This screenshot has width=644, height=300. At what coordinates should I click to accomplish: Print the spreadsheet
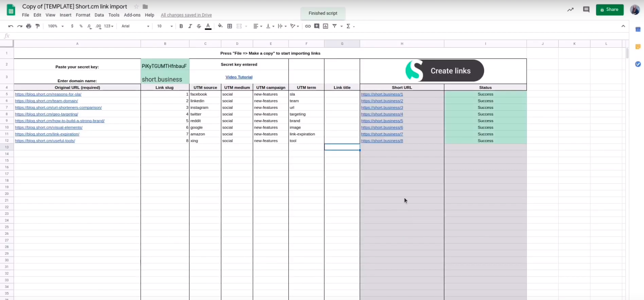tap(29, 26)
